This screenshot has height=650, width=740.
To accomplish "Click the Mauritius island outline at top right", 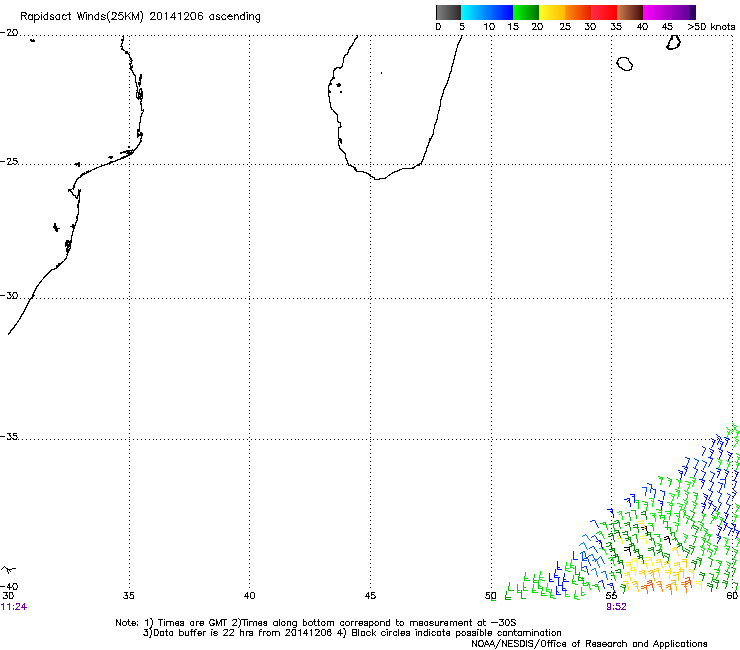I will click(673, 42).
